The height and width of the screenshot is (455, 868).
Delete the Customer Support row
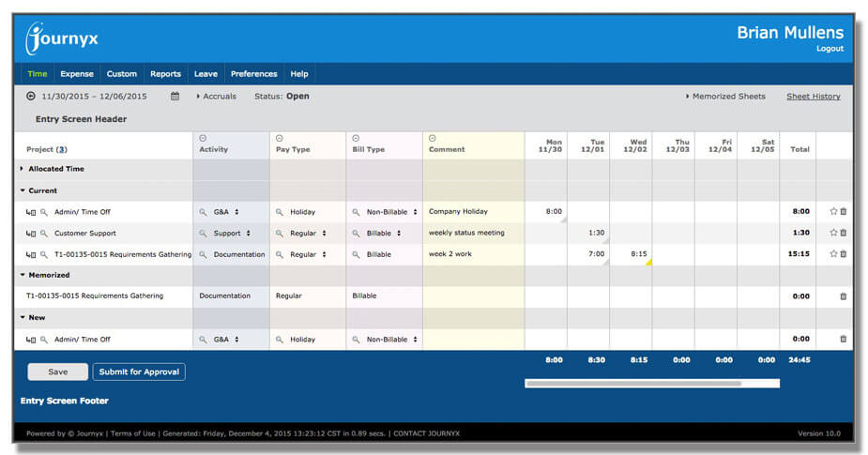(843, 233)
